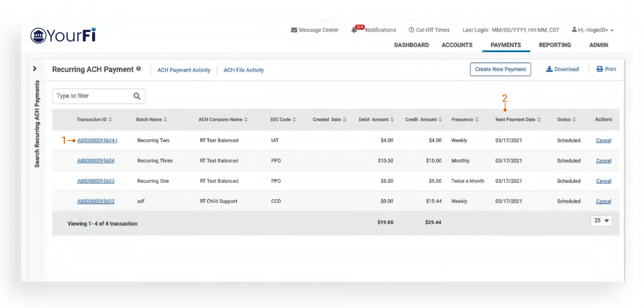
Task: Click the YourFi bank logo
Action: tap(63, 35)
